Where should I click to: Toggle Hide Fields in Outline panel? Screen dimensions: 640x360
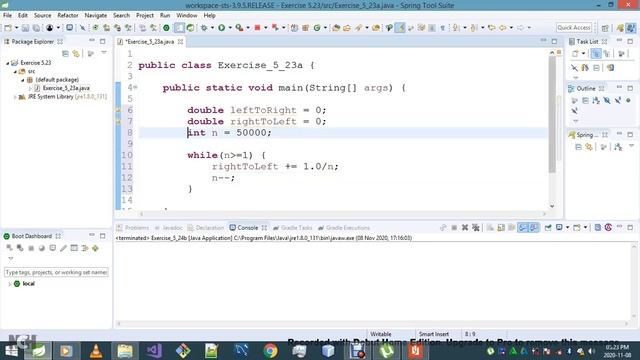click(x=607, y=100)
